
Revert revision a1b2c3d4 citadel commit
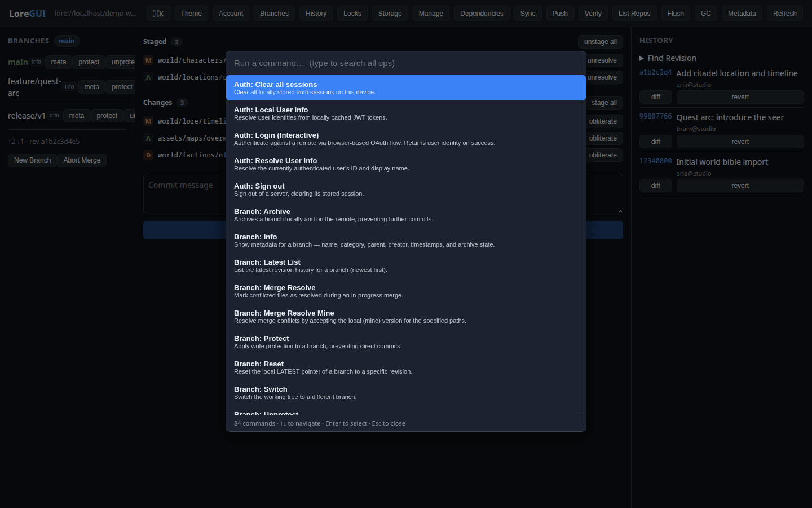pyautogui.click(x=740, y=97)
